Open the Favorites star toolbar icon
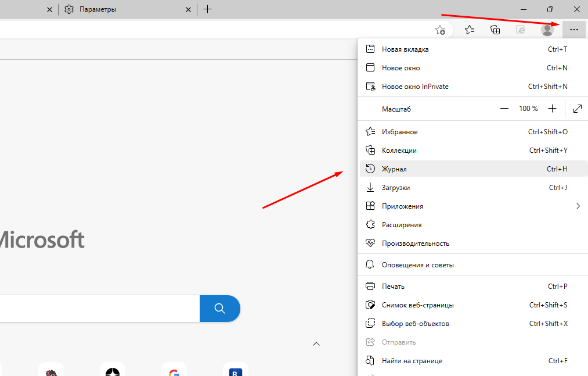This screenshot has height=376, width=588. 470,30
